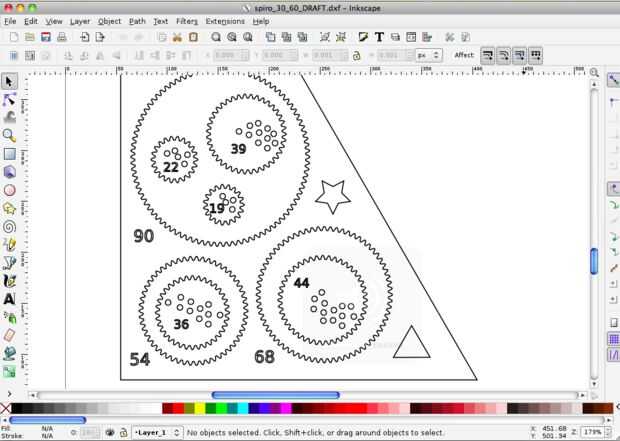Select the Eraser tool
Viewport: 620px width, 441px height.
tap(9, 335)
